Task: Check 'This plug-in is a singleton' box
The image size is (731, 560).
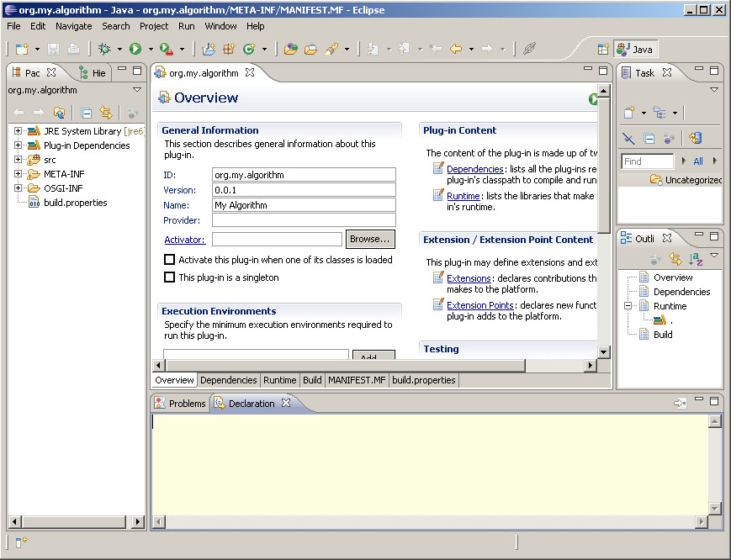Action: point(170,277)
